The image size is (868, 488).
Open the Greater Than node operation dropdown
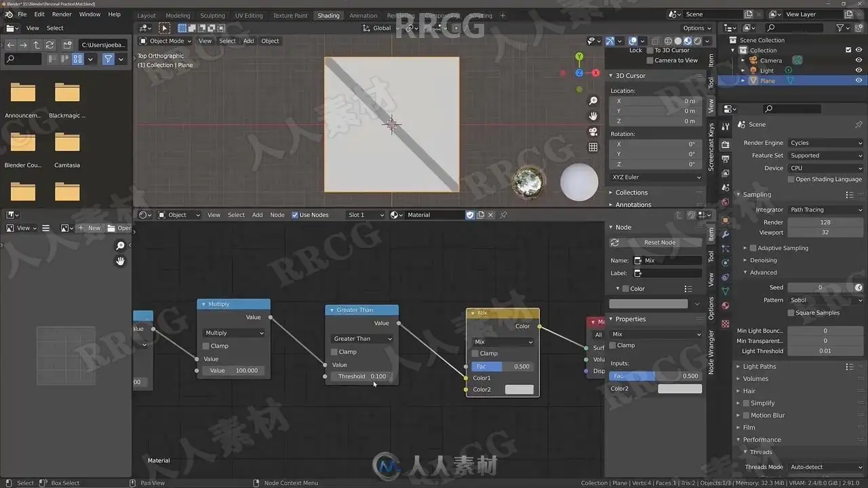(x=362, y=339)
